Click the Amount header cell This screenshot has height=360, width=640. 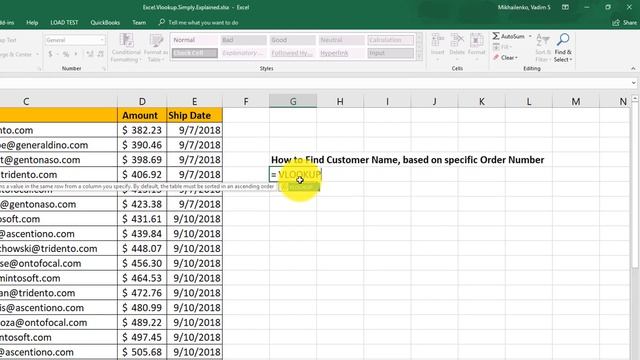(142, 116)
